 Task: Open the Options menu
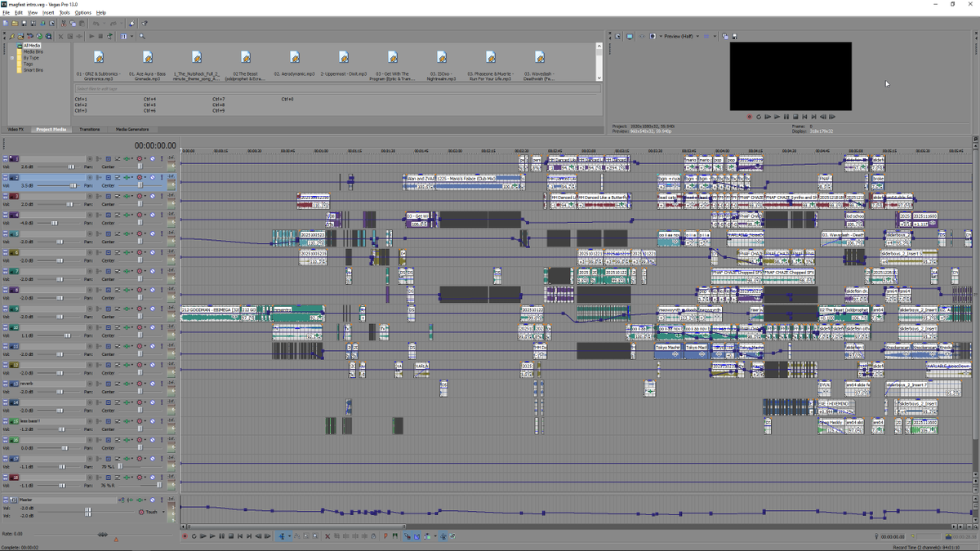click(82, 13)
